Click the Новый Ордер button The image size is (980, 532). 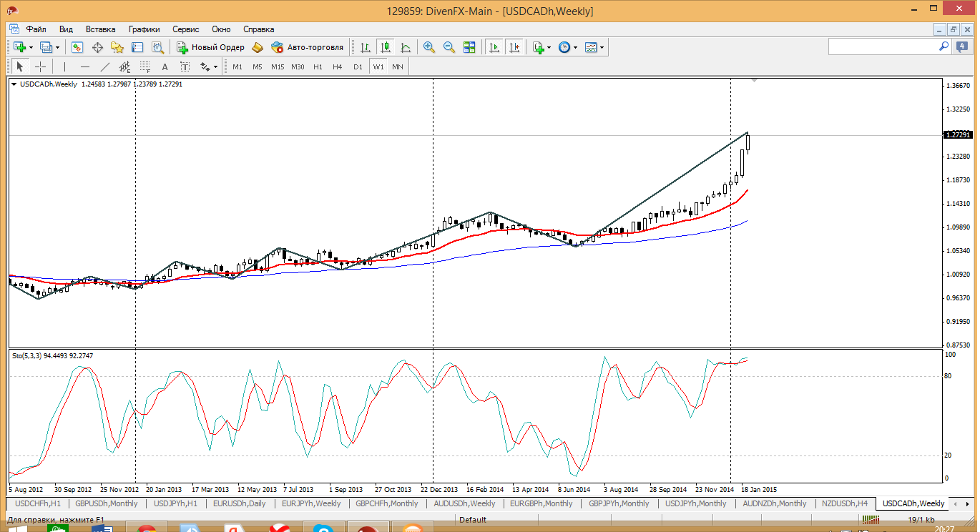211,47
